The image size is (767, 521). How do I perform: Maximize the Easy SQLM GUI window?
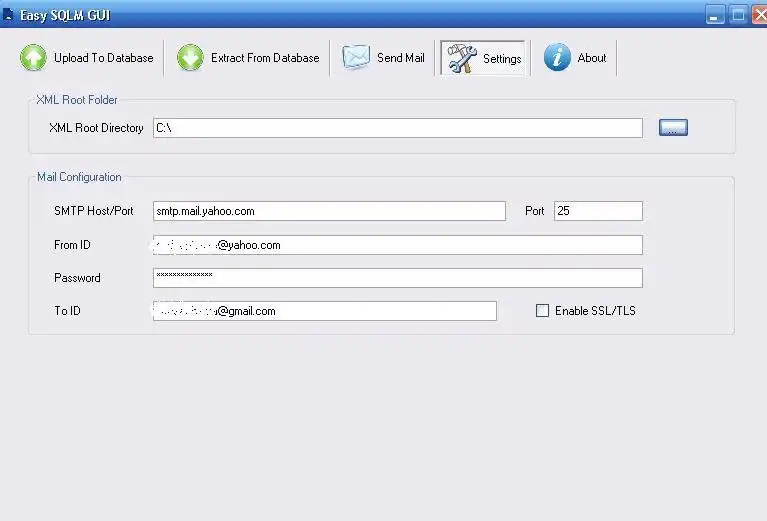point(738,15)
